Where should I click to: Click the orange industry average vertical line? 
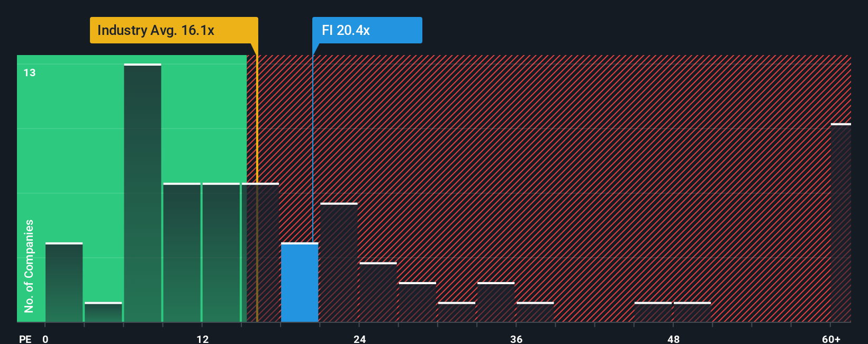257,188
